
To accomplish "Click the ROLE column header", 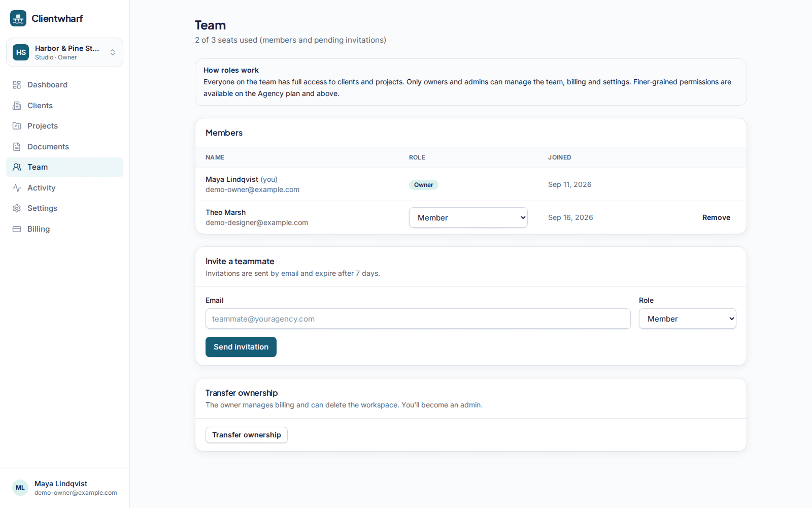I will 417,157.
